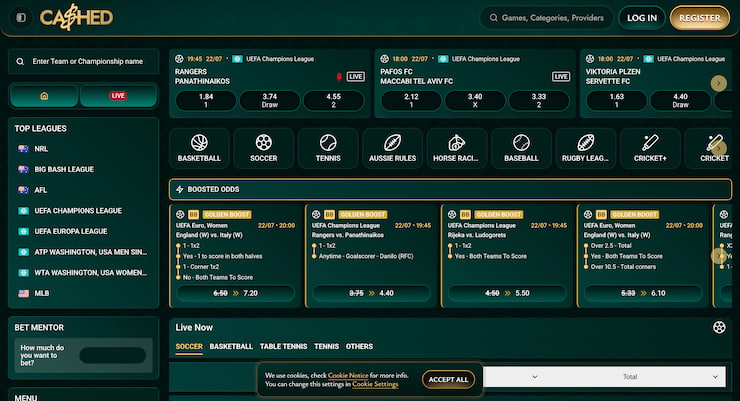Open AFL in Top Leagues
The width and height of the screenshot is (740, 401).
(41, 190)
